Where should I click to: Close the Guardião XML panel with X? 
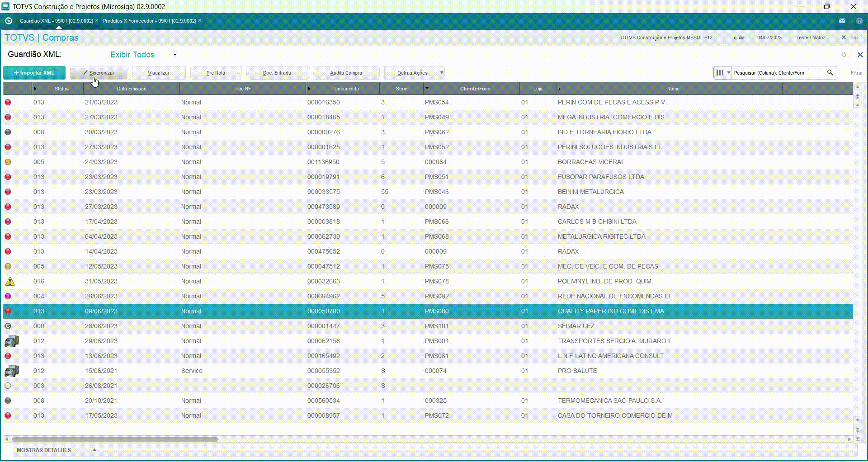coord(860,55)
